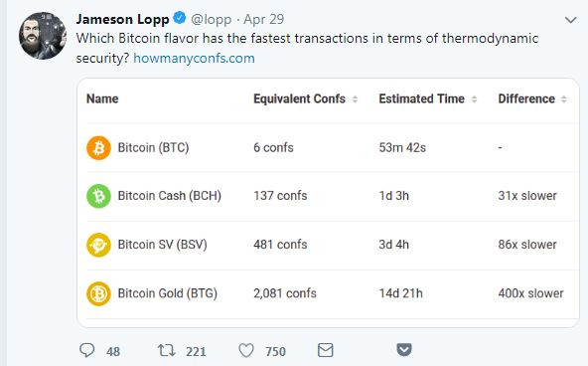Retweet this tweet via retweet icon
588x366 pixels.
(167, 350)
